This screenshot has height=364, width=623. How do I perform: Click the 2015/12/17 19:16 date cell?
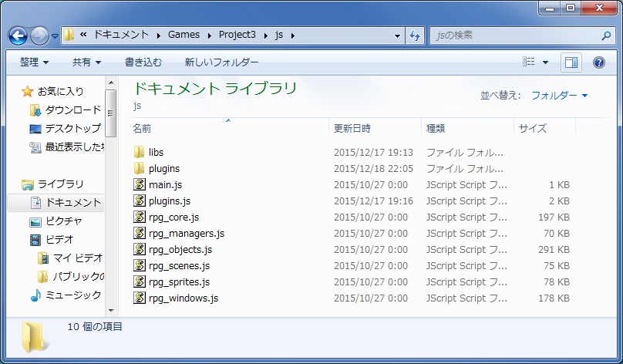(373, 201)
